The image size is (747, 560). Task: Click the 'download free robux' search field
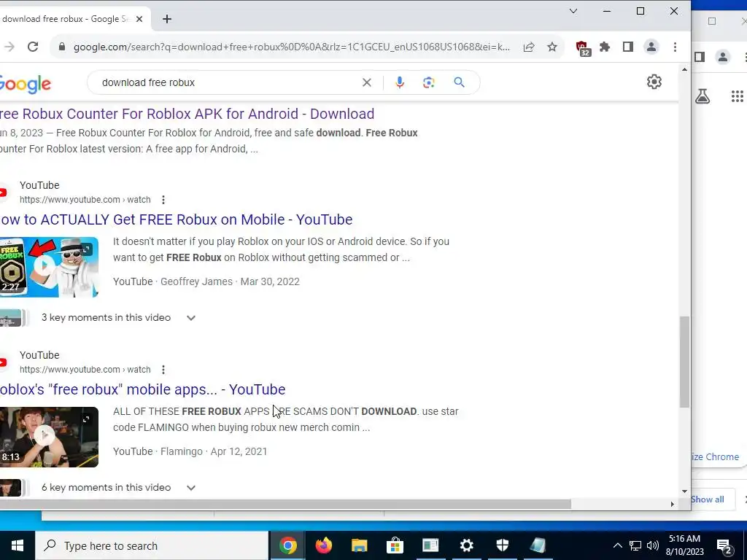(x=228, y=82)
